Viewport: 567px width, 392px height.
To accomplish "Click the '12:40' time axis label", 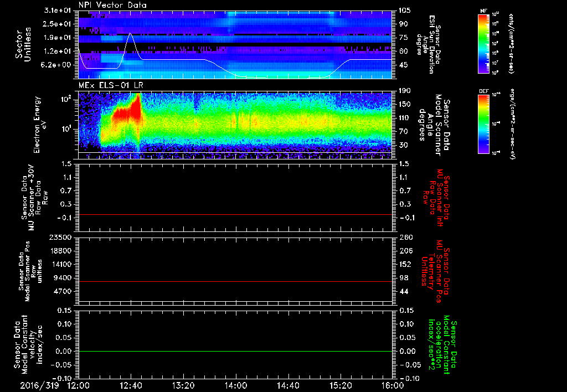I will coord(131,385).
